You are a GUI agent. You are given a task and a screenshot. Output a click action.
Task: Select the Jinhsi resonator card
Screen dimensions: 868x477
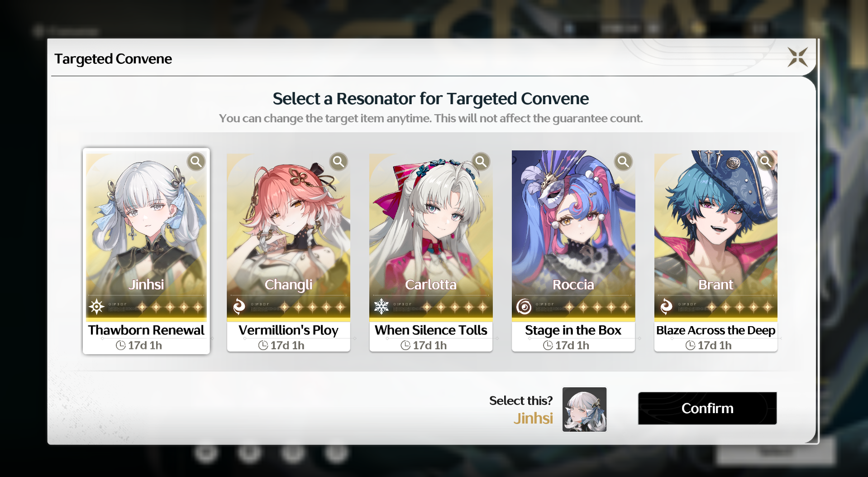click(x=146, y=251)
